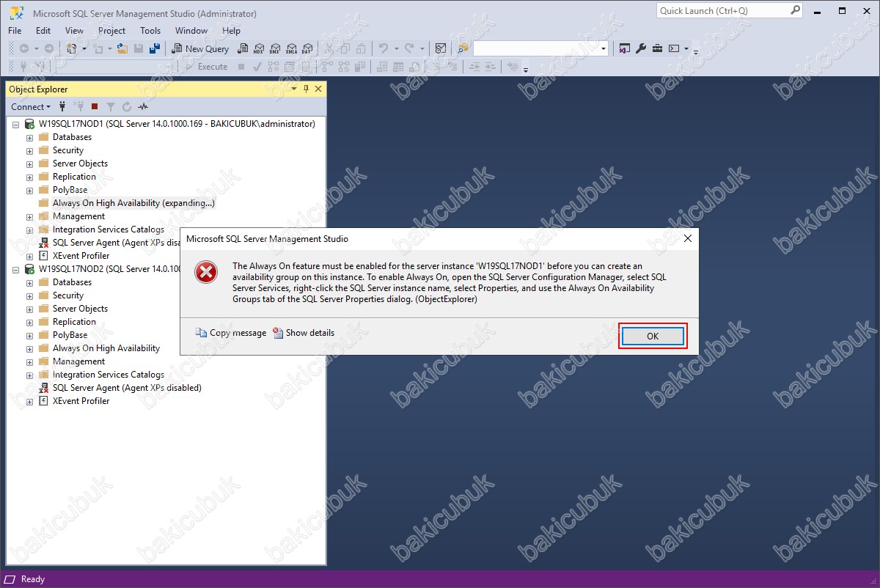880x588 pixels.
Task: Open the Help menu
Action: 231,31
